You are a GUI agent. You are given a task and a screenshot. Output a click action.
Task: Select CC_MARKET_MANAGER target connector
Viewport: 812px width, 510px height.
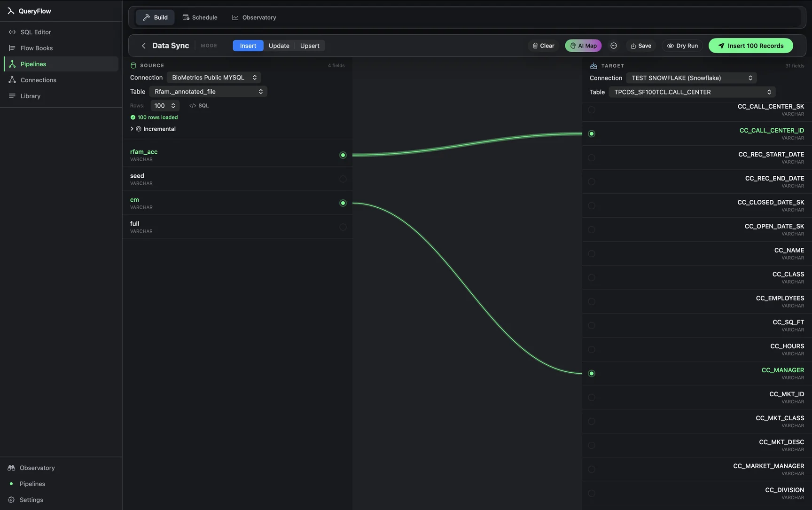[592, 470]
